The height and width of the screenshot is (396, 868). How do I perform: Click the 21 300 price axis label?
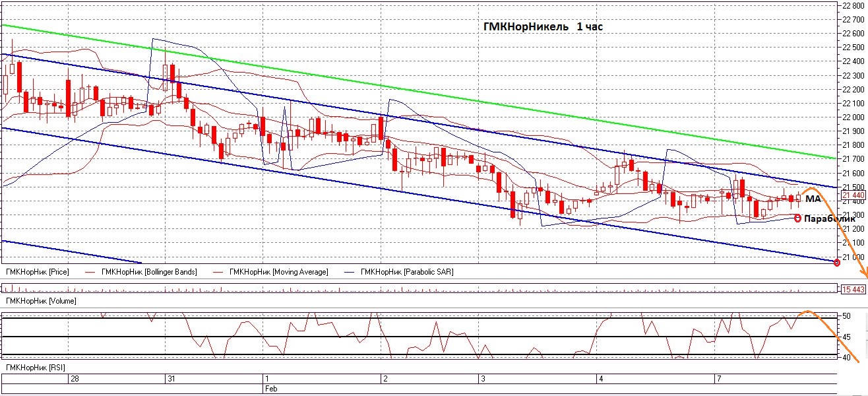click(853, 214)
